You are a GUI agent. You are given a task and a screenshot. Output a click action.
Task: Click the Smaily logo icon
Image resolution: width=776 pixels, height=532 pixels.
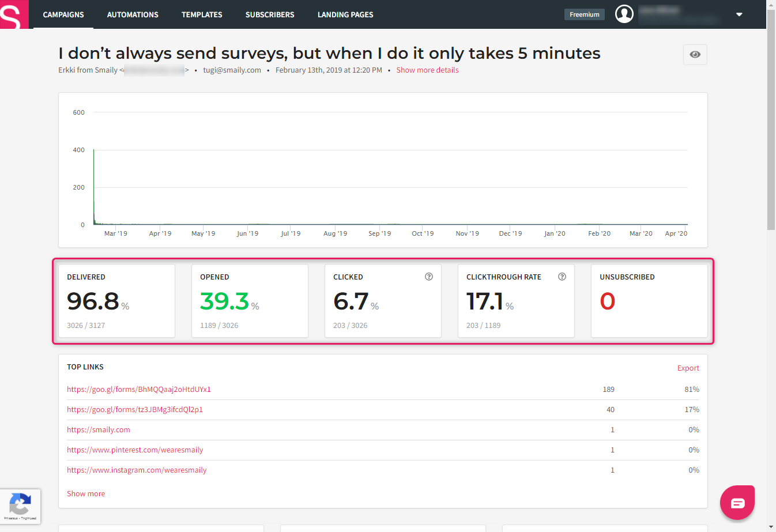[x=14, y=14]
